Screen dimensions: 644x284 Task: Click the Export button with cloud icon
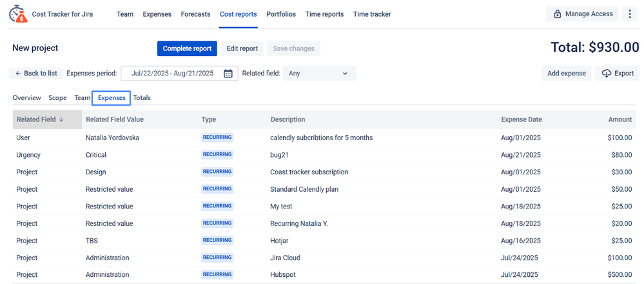coord(617,74)
